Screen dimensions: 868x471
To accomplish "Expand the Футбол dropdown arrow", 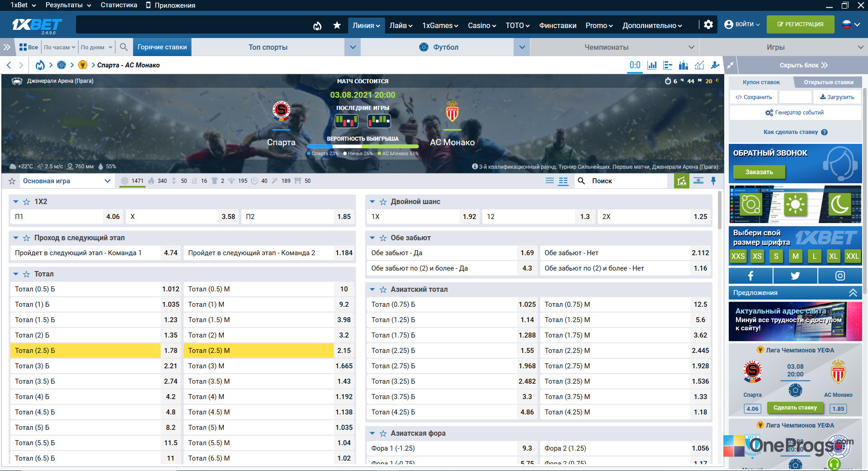I will click(x=522, y=47).
